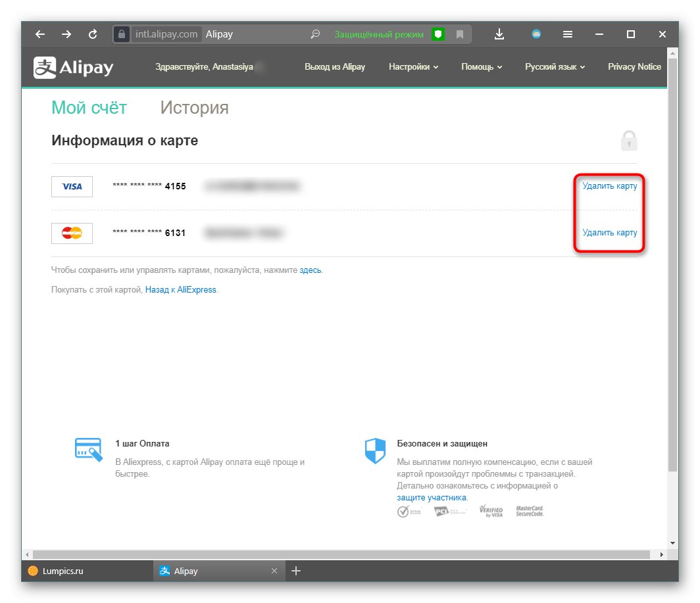This screenshot has height=603, width=700.
Task: Click the checkmark security badge
Action: pos(409,511)
